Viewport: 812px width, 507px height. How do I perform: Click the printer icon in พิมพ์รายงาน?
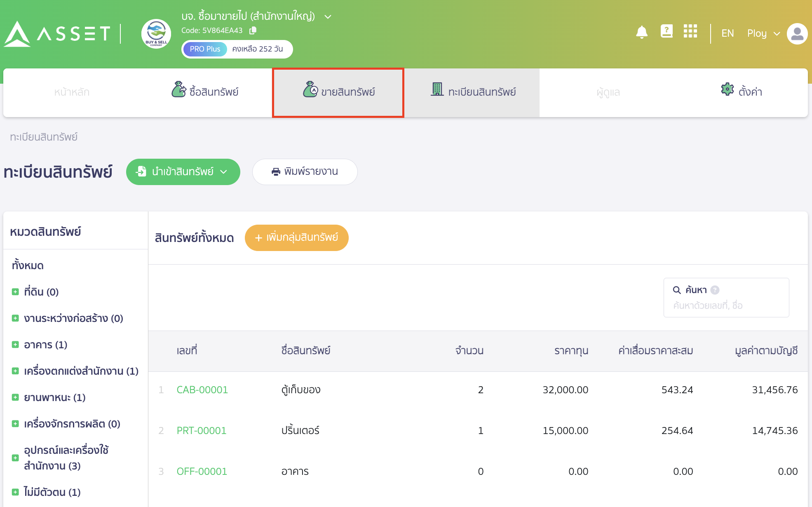click(x=277, y=172)
